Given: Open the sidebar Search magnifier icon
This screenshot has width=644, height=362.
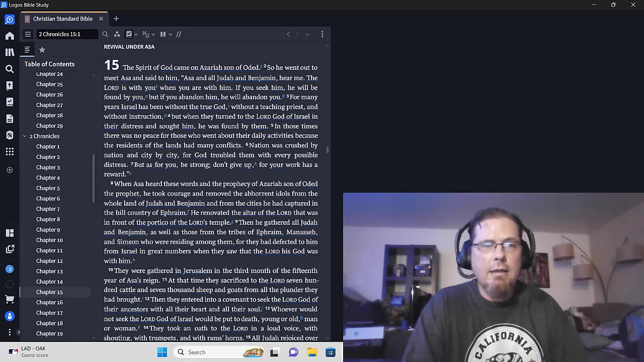Looking at the screenshot, I should click(x=10, y=69).
